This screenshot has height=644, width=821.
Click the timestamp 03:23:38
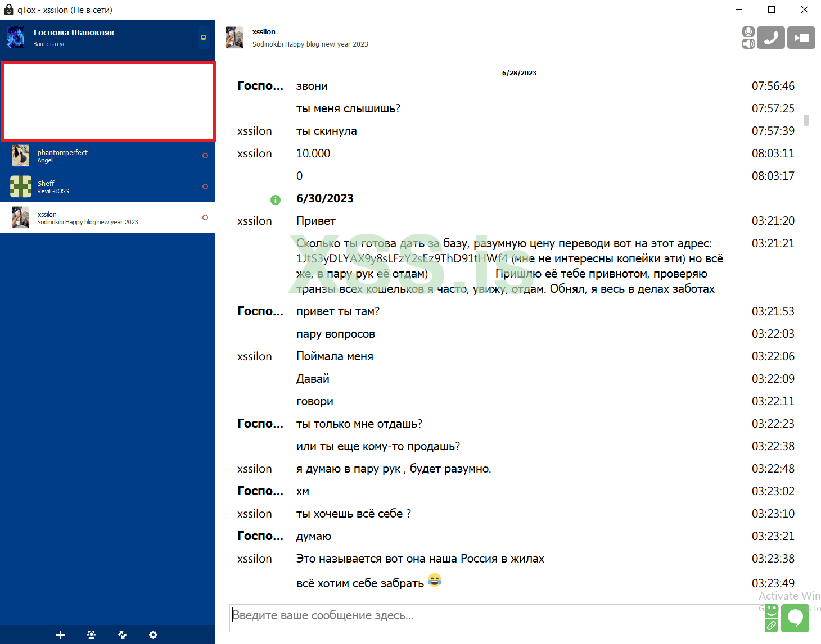pos(773,559)
